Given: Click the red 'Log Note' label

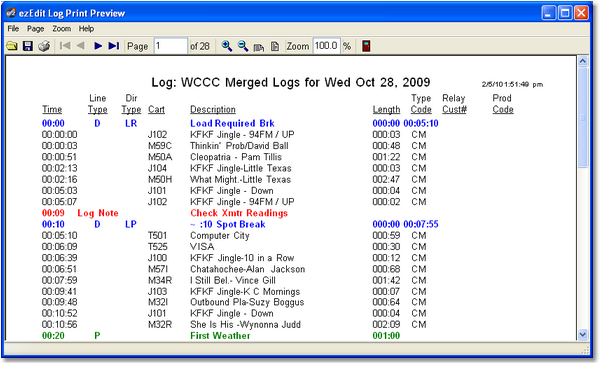Looking at the screenshot, I should [98, 213].
